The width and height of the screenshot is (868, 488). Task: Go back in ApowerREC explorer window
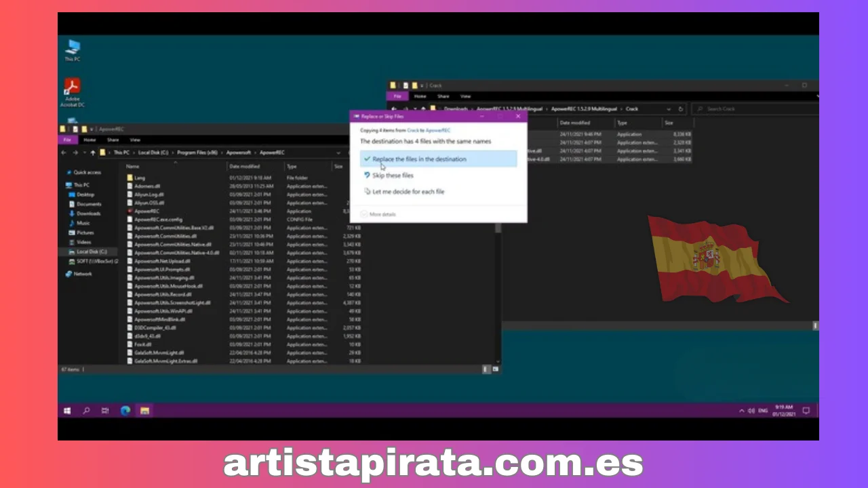[64, 152]
